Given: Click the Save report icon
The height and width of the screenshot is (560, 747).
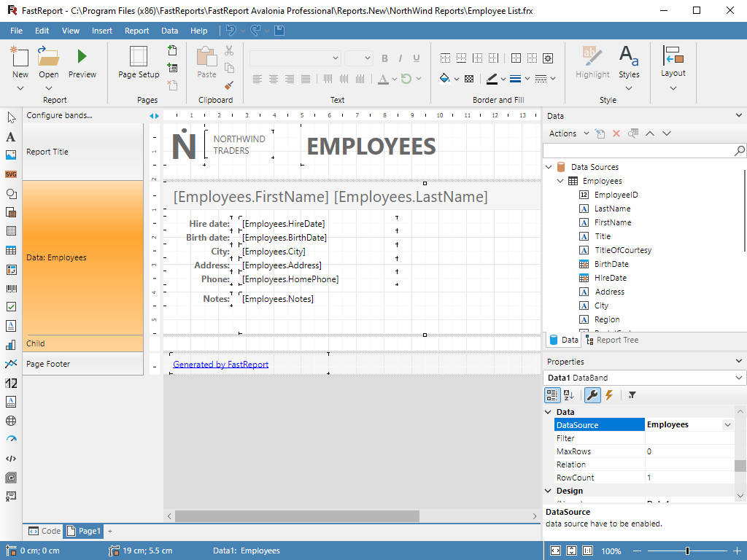Looking at the screenshot, I should coord(279,31).
